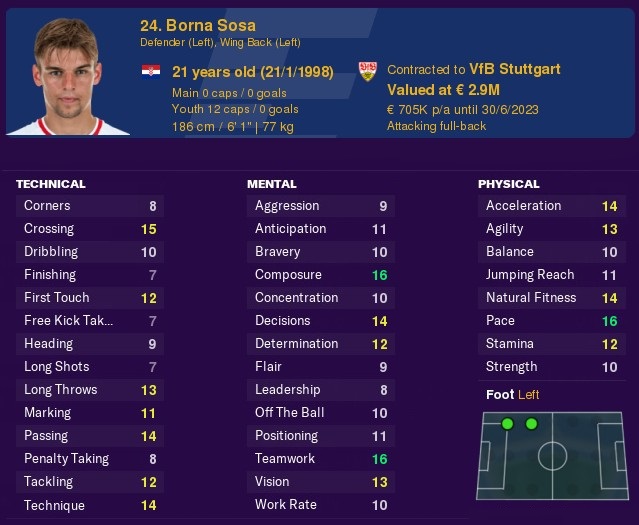This screenshot has width=639, height=525.
Task: Select the Teamwork attribute row
Action: [x=321, y=459]
